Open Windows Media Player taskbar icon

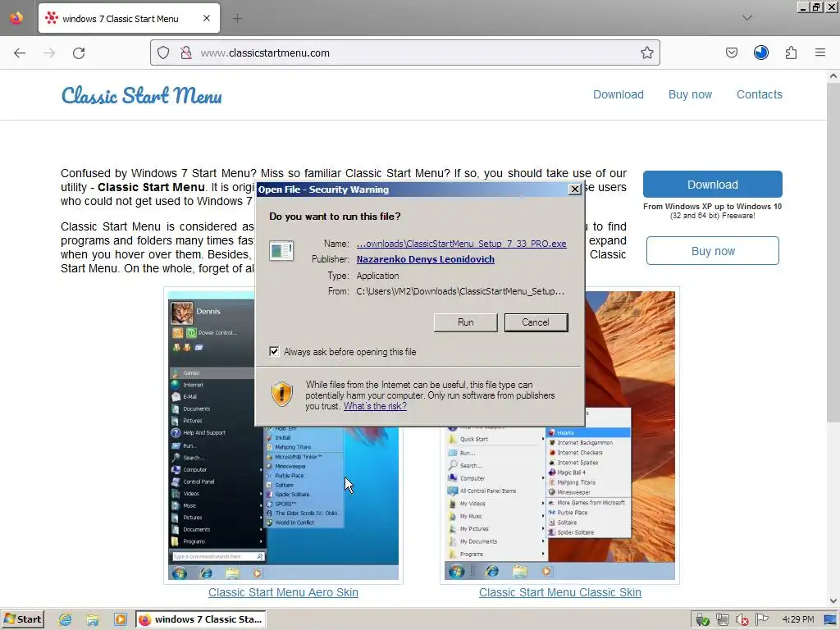pos(120,620)
